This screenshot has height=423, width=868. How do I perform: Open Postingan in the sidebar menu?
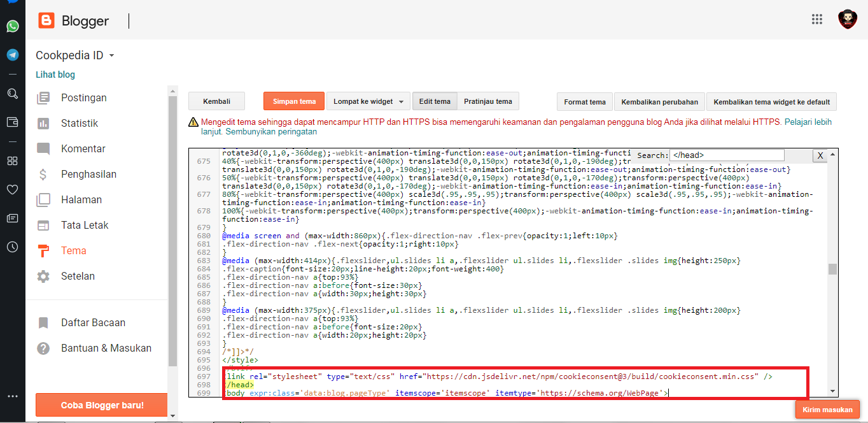(x=83, y=97)
